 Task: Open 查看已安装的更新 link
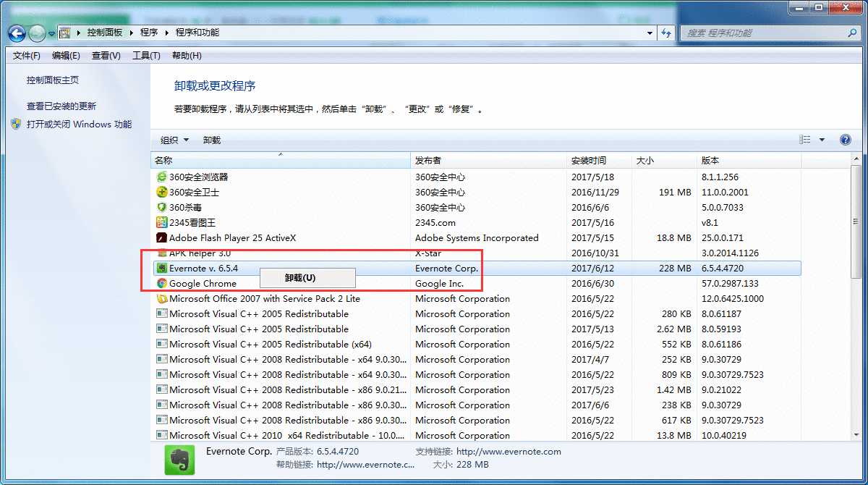pos(61,106)
